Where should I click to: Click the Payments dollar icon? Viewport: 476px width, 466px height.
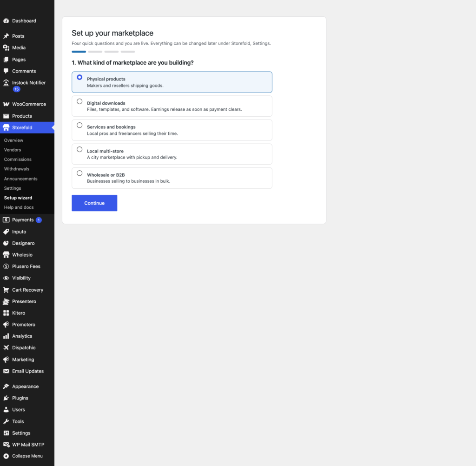click(6, 220)
